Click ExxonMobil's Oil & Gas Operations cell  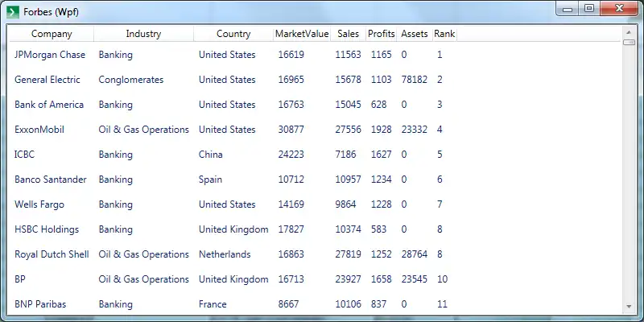coord(144,130)
